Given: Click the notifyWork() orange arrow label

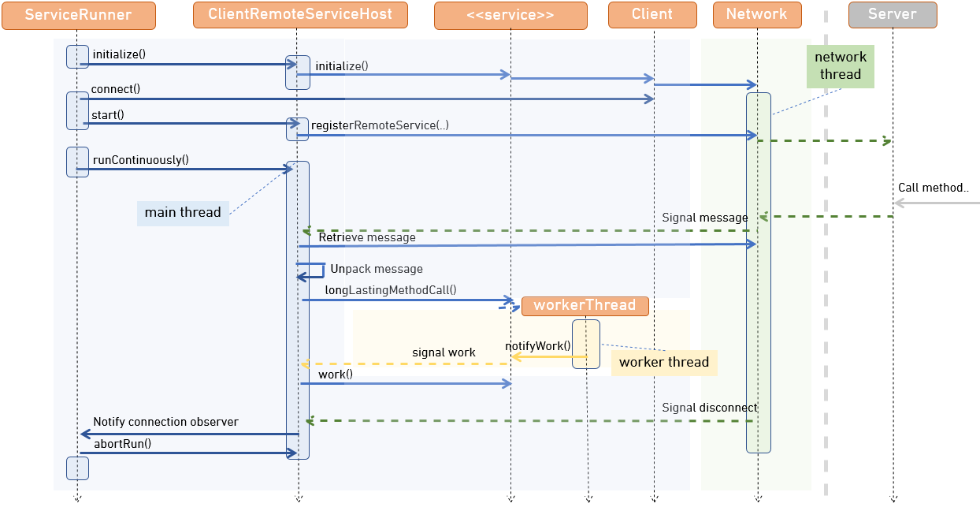Looking at the screenshot, I should (537, 345).
